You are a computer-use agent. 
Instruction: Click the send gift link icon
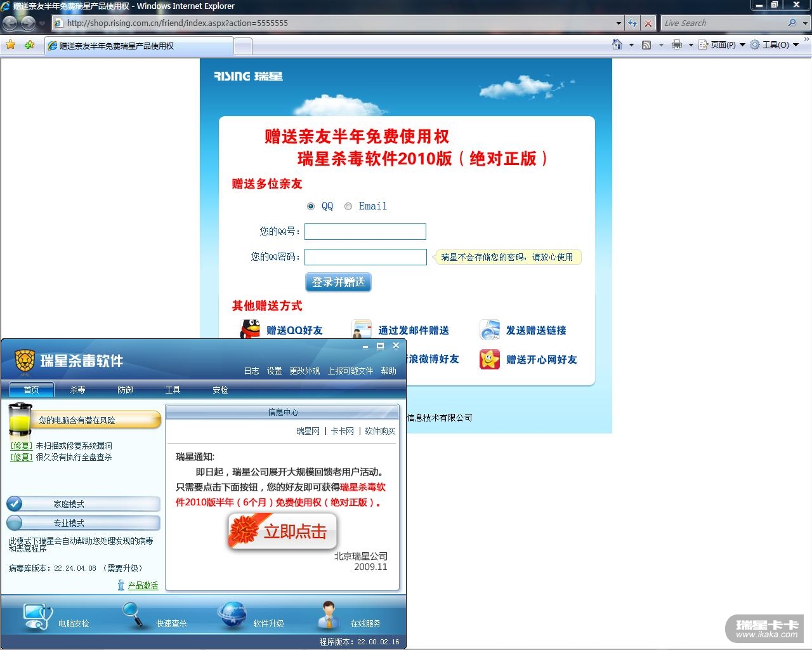tap(490, 329)
